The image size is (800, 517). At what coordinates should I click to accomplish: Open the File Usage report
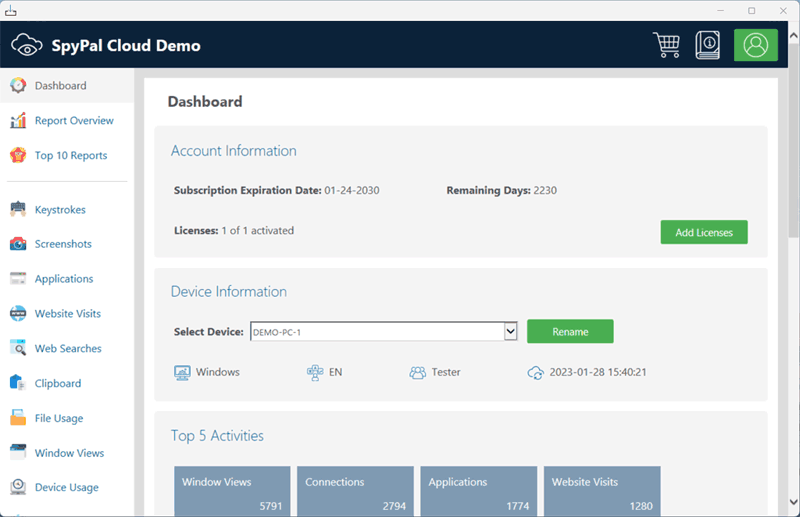pyautogui.click(x=58, y=418)
